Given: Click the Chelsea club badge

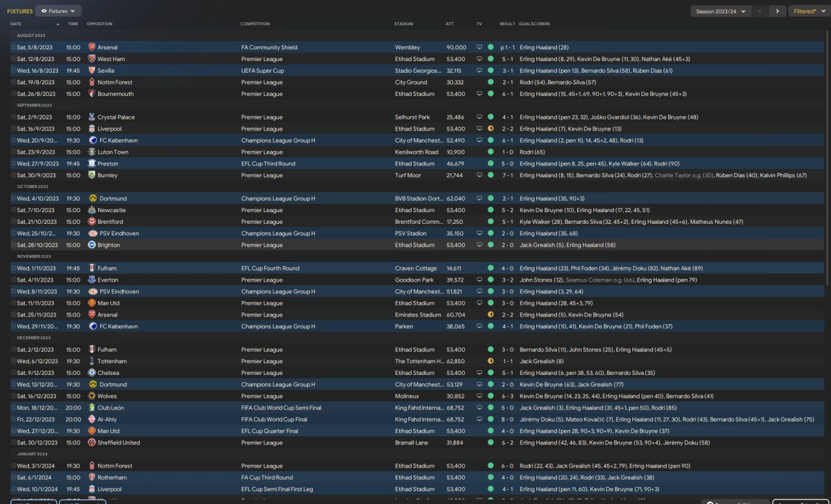Looking at the screenshot, I should click(92, 373).
